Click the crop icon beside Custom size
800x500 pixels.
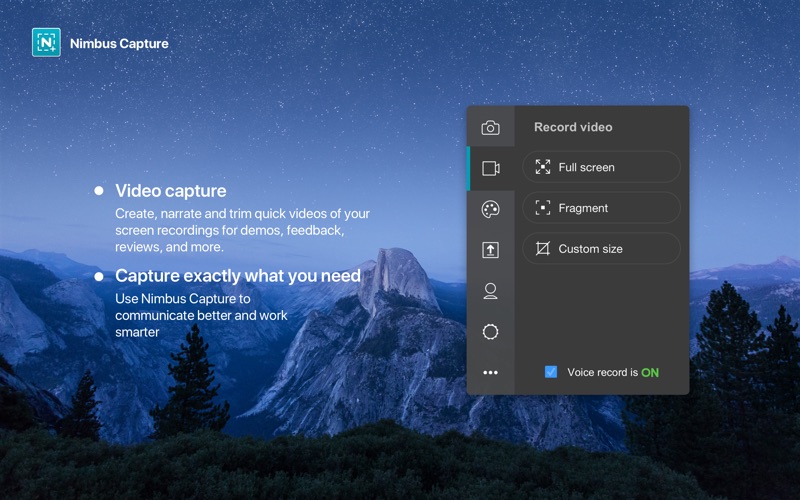coord(543,249)
